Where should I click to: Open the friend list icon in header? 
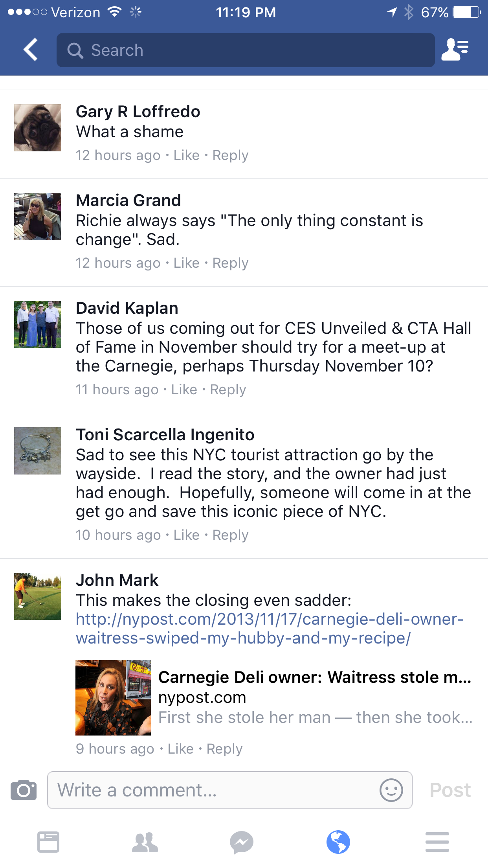455,50
